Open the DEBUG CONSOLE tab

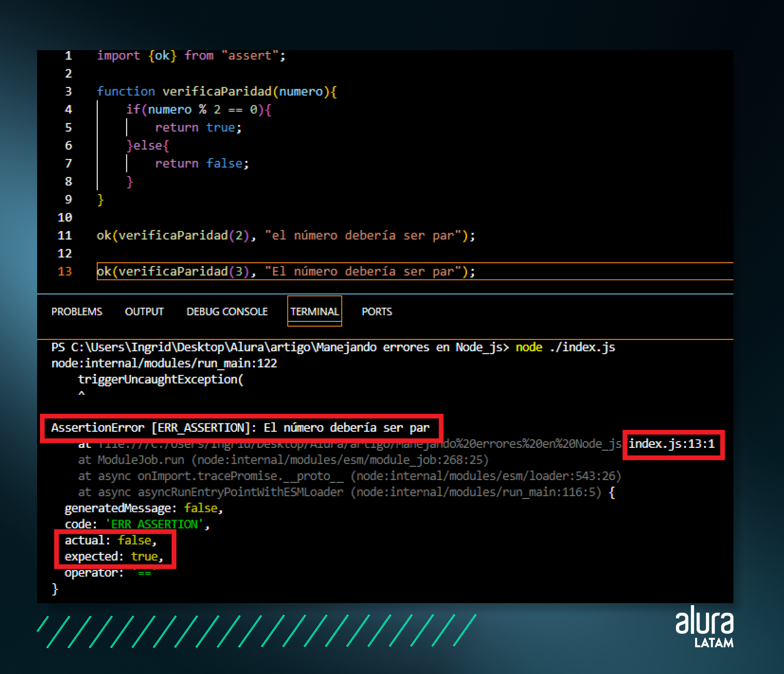tap(227, 312)
